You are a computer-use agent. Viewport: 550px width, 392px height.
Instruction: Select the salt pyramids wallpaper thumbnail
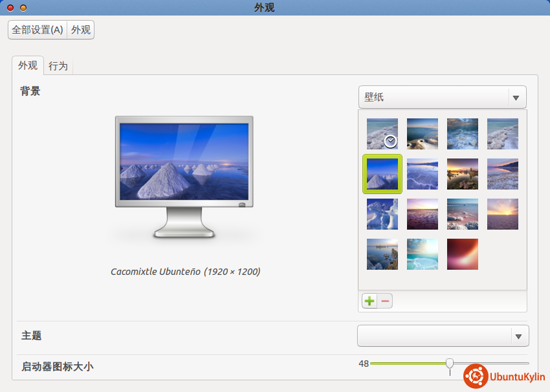(x=382, y=174)
